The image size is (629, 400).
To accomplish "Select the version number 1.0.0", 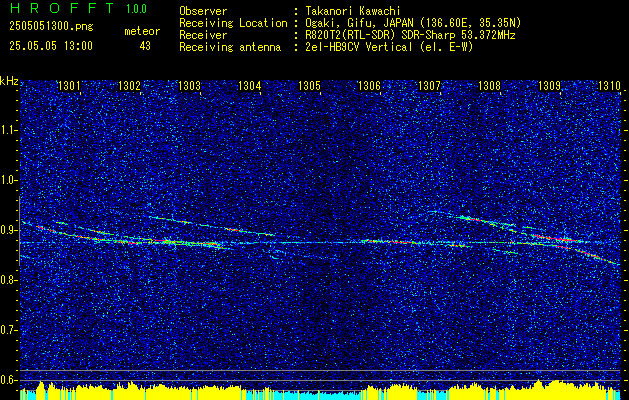I will 136,9.
